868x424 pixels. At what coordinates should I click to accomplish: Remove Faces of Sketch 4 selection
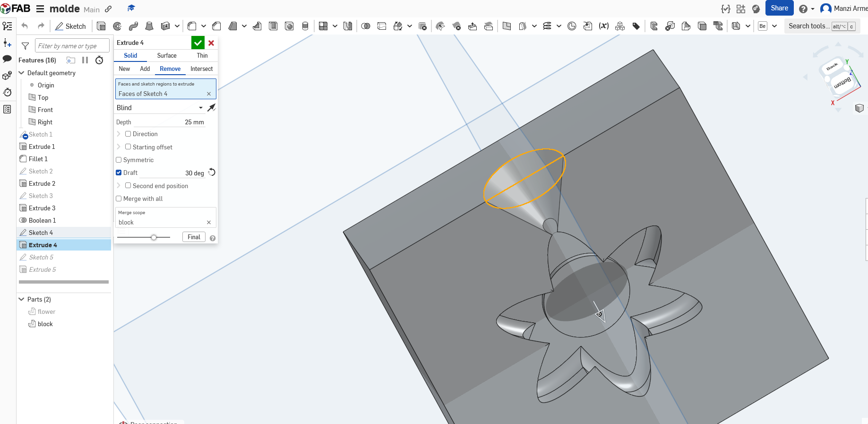click(209, 94)
